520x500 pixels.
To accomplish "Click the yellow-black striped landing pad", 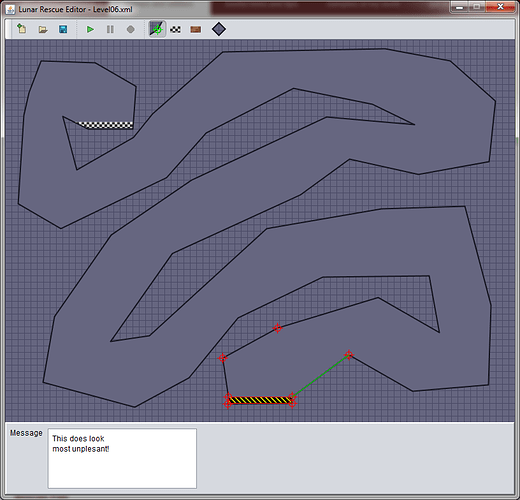I will tap(260, 400).
